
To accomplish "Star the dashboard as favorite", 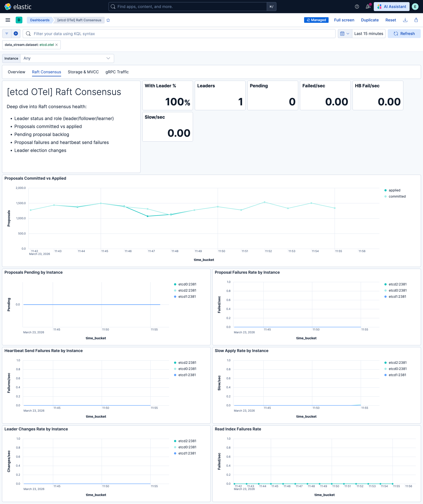I will tap(108, 20).
